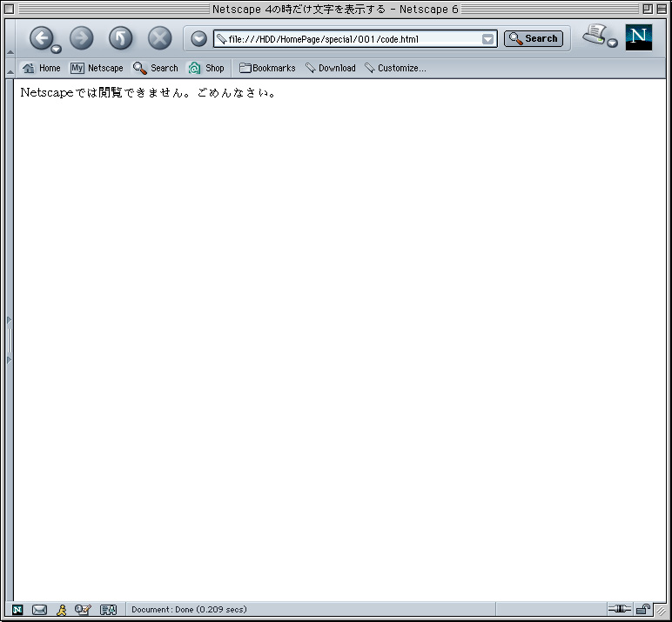Print the page with the printer icon

pos(594,34)
